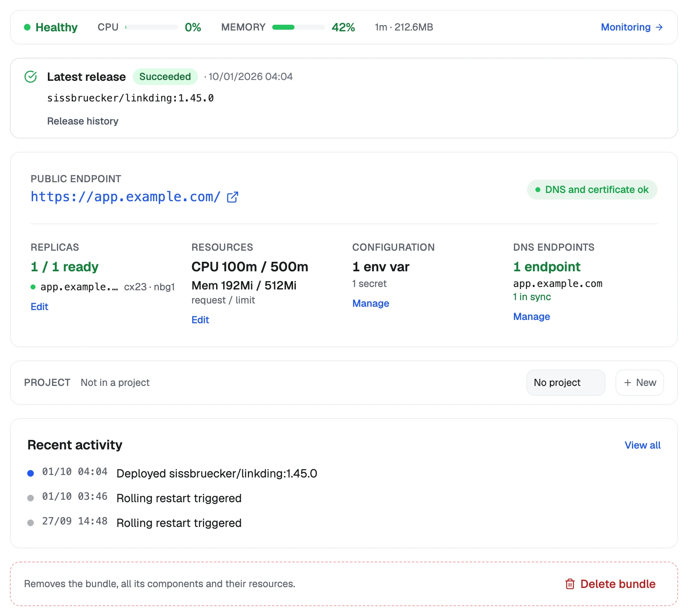Open the No project dropdown
This screenshot has width=688, height=616.
pyautogui.click(x=566, y=383)
